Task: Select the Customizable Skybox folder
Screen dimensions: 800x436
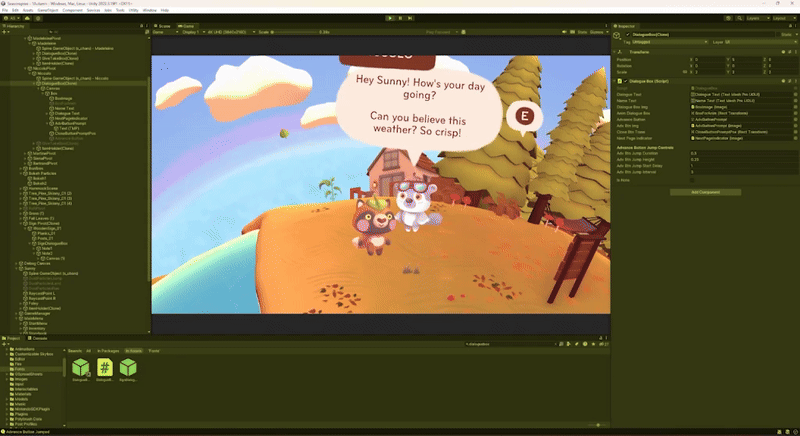Action: [34, 354]
